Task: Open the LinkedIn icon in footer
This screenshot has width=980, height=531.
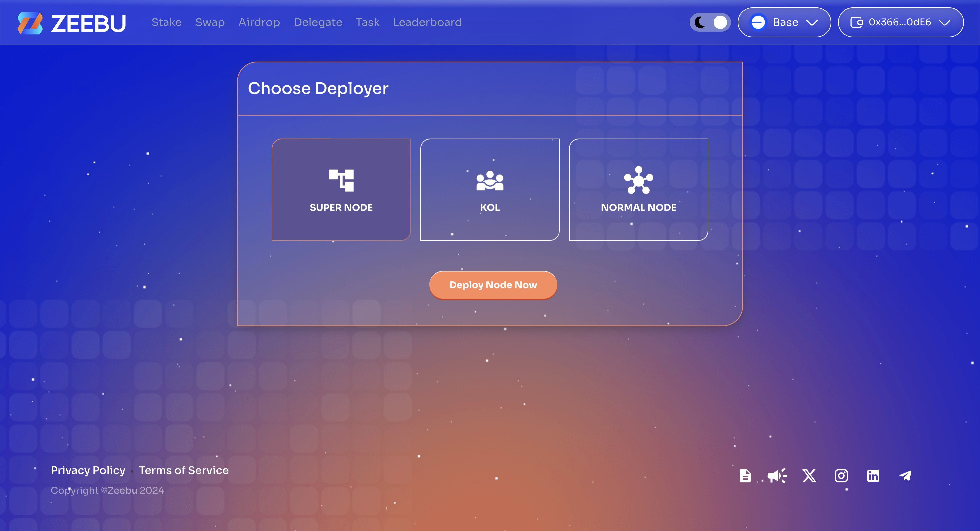Action: [873, 475]
